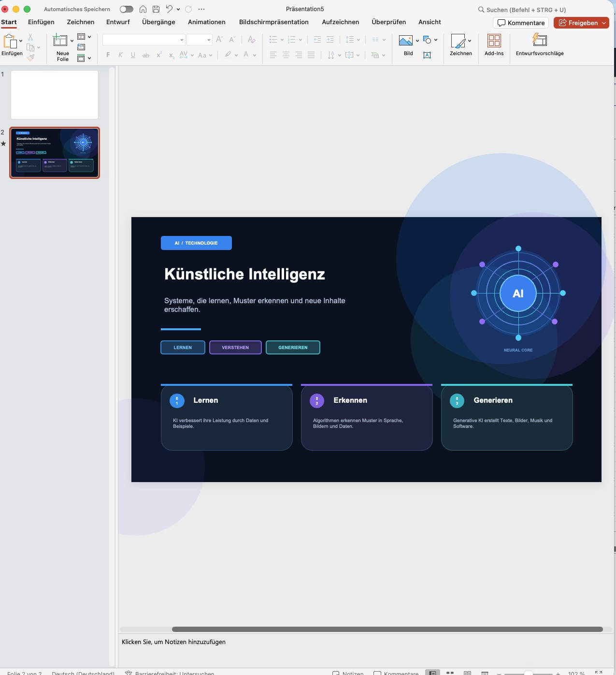616x675 pixels.
Task: Reset the slide with the reset icon
Action: coord(81,47)
